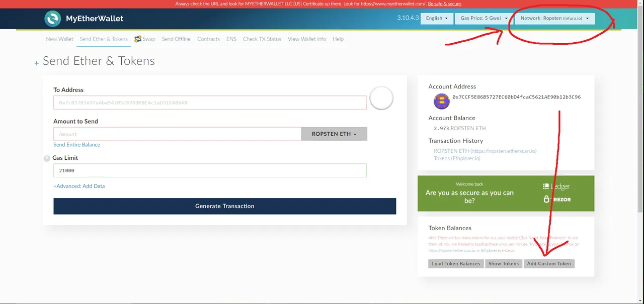Go to the New Wallet tab

pyautogui.click(x=59, y=39)
